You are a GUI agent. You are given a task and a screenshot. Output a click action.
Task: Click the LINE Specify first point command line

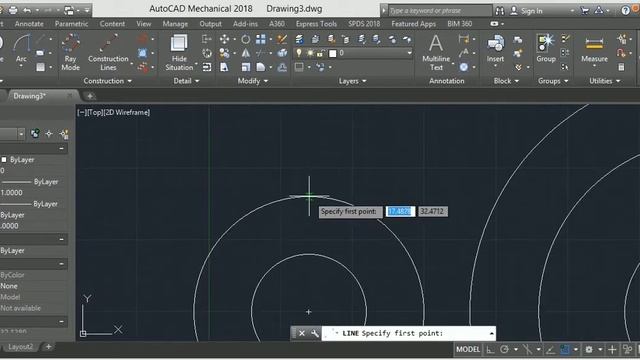[x=409, y=333]
